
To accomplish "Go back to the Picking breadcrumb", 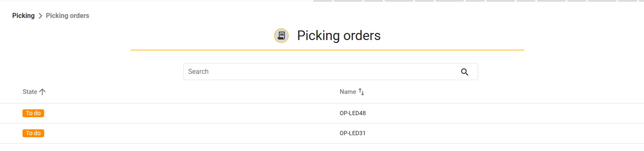I will tap(23, 16).
